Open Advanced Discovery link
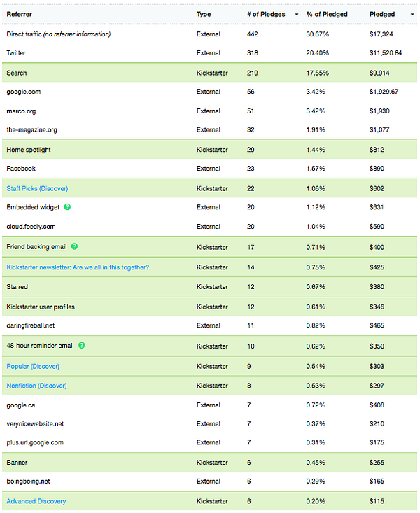Image resolution: width=420 pixels, height=513 pixels. tap(36, 501)
